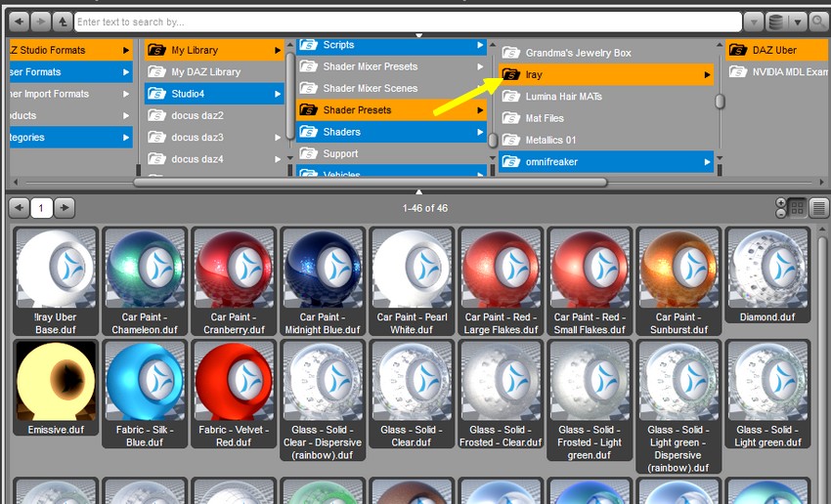Open Shader Mixer Scenes folder
This screenshot has height=504, width=831.
(x=391, y=88)
